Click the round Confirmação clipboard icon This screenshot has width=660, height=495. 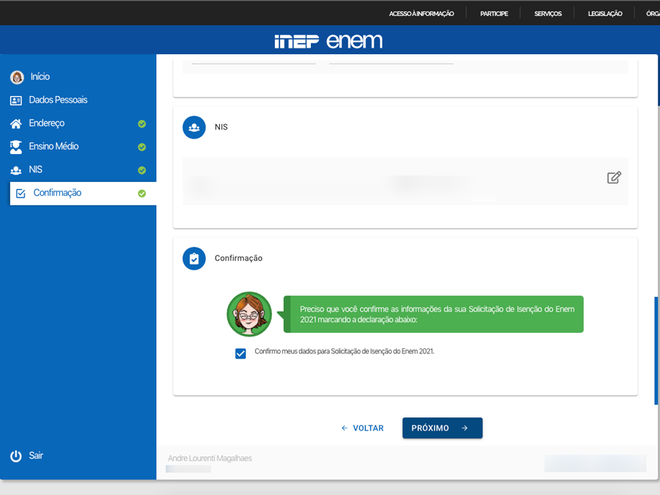click(194, 258)
